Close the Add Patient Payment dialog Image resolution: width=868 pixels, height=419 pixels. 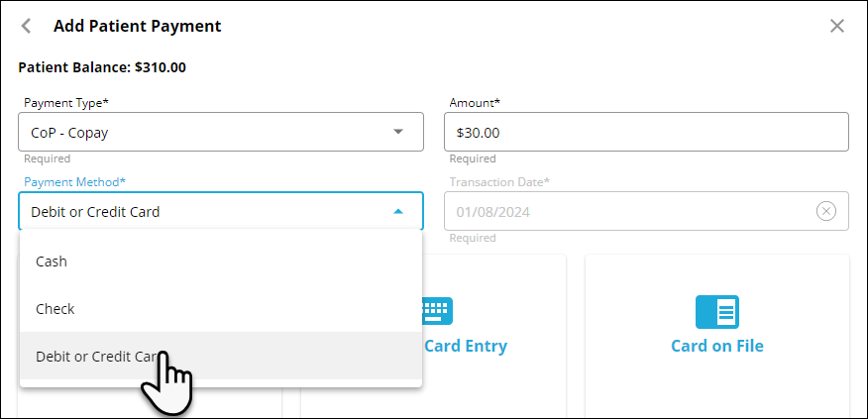[x=837, y=26]
